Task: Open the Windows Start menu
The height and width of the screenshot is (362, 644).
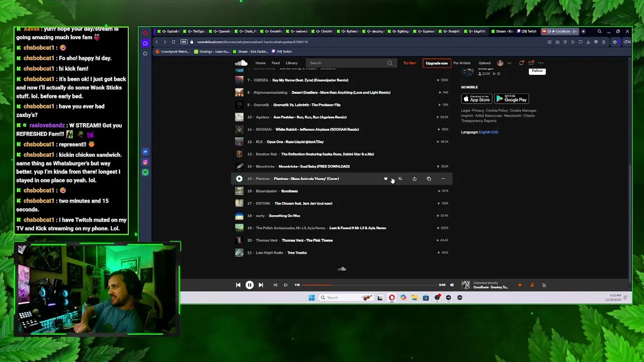Action: tap(311, 298)
